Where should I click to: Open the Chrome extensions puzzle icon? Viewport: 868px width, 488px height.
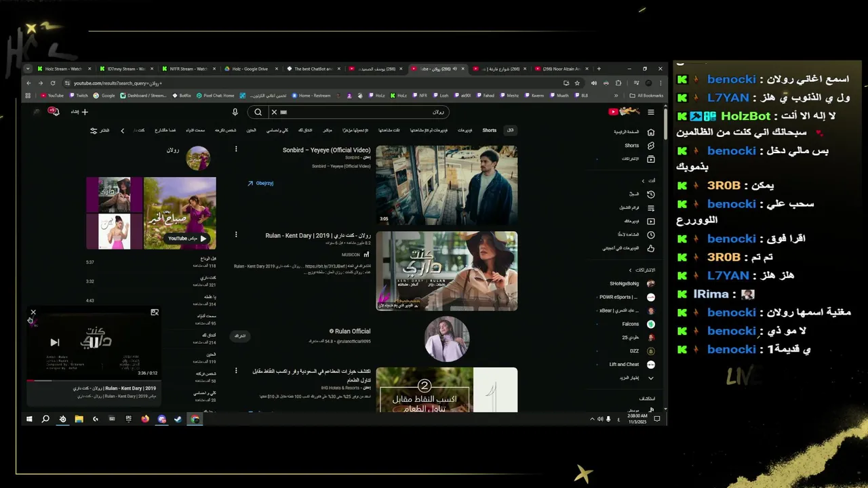[618, 83]
